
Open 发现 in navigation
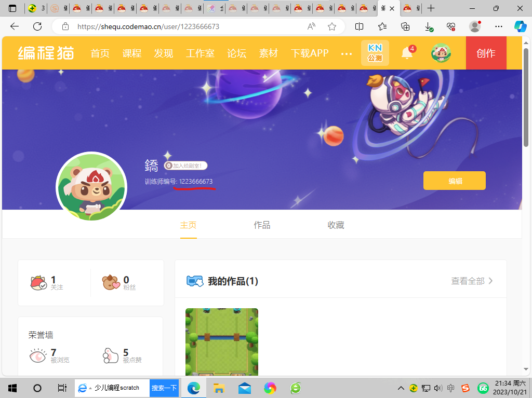(x=164, y=53)
